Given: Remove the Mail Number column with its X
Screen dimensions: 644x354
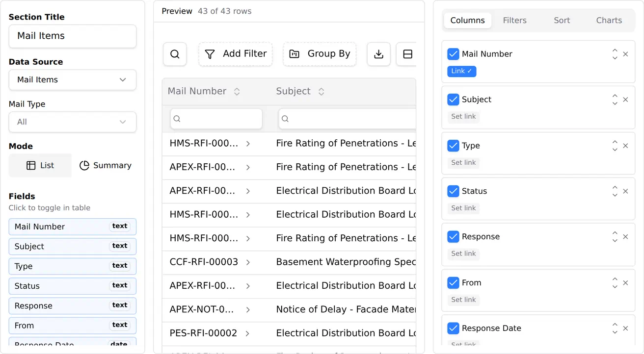Looking at the screenshot, I should (x=625, y=54).
